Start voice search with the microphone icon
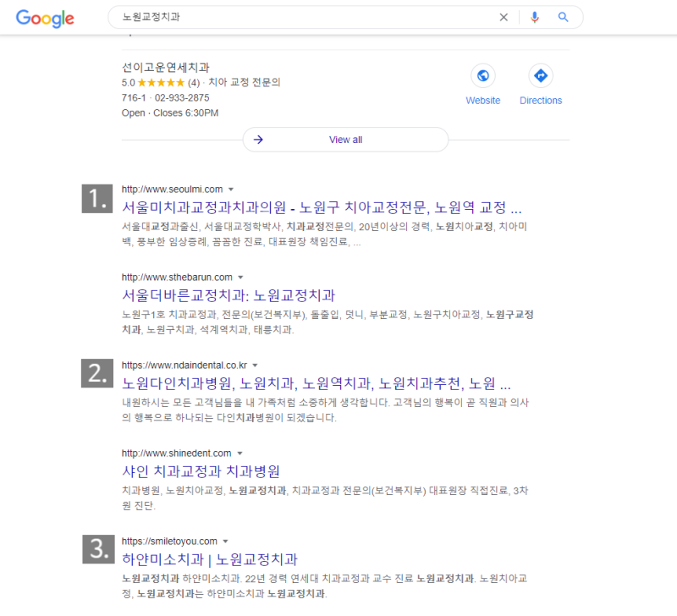The width and height of the screenshot is (677, 616). 534,17
